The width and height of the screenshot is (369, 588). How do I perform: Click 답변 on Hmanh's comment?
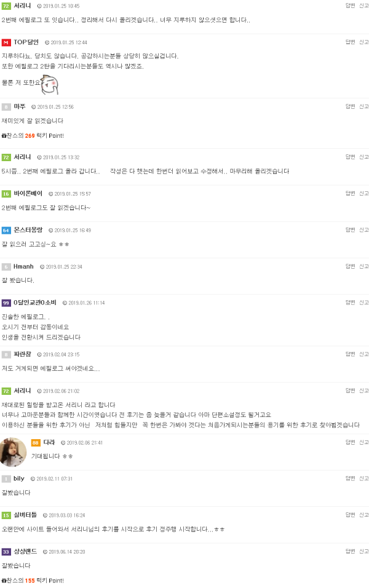(350, 266)
